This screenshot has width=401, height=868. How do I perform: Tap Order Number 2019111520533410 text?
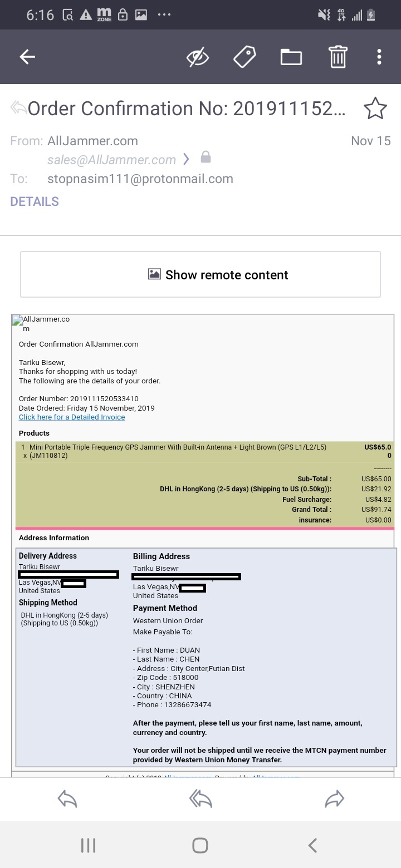(x=79, y=399)
